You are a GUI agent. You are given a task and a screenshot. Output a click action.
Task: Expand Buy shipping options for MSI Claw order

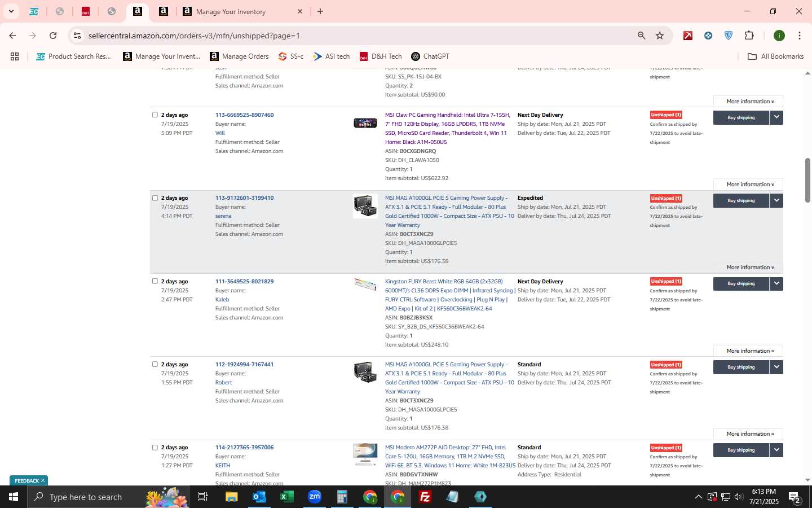[x=776, y=117]
